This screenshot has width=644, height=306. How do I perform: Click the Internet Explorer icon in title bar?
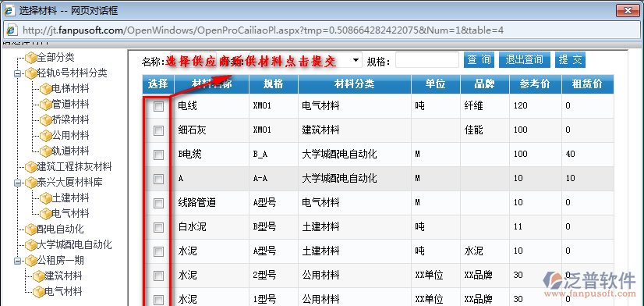point(9,10)
